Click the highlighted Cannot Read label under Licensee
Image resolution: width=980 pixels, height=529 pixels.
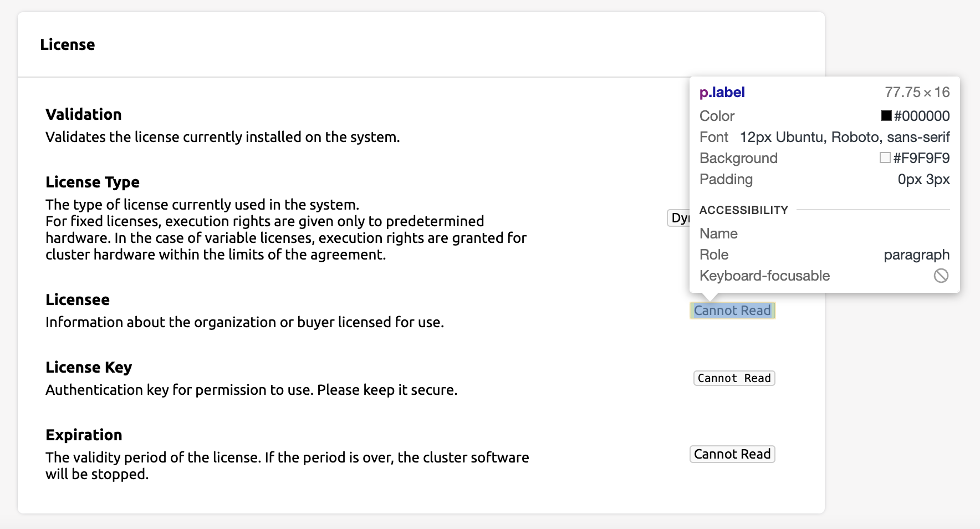click(732, 311)
